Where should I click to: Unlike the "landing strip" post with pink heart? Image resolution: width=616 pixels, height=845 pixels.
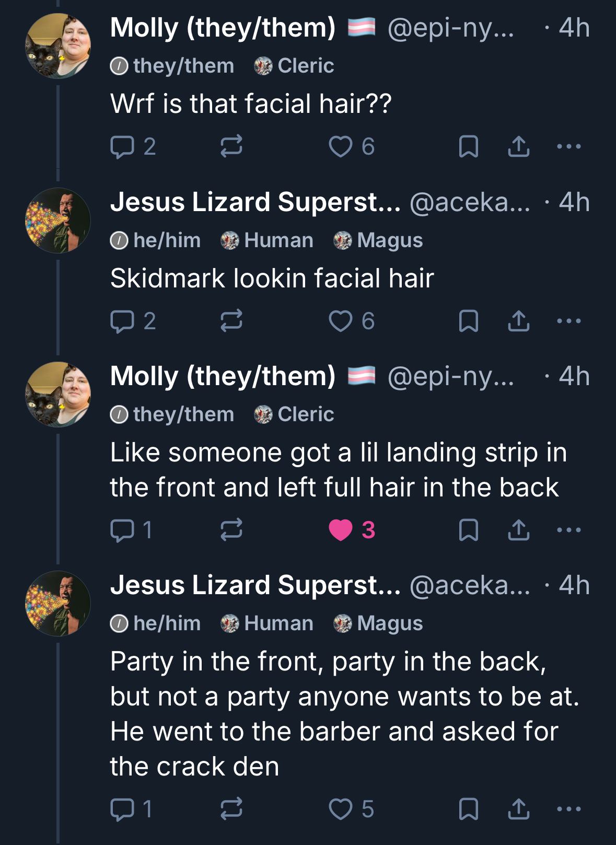pyautogui.click(x=341, y=530)
